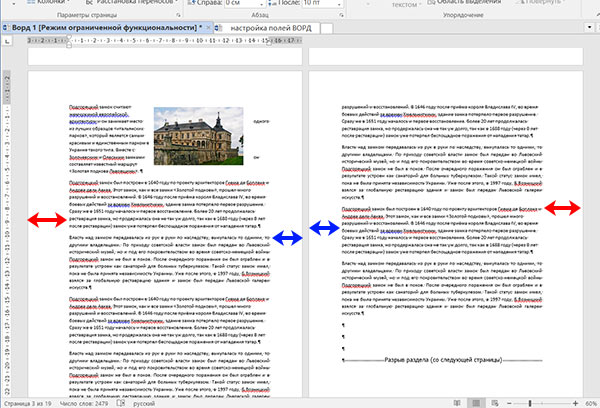Viewport: 600px width, 408px height.
Task: Click the Разрыв раздела (со следующей страницы) line
Action: click(442, 360)
